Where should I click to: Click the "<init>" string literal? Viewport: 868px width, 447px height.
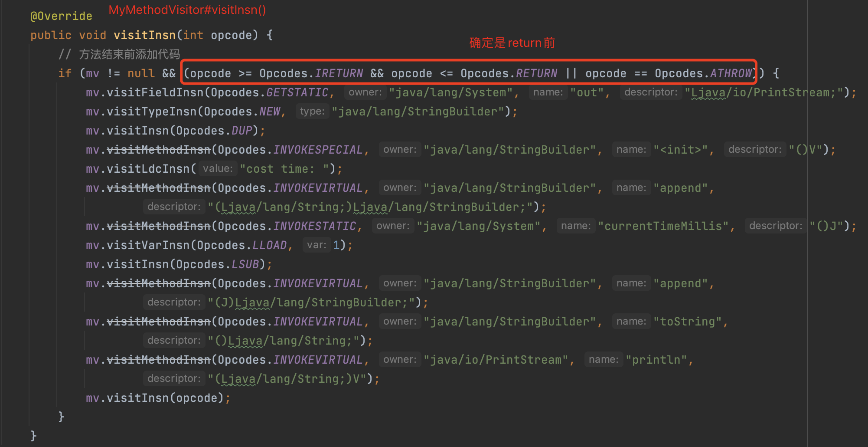(681, 150)
